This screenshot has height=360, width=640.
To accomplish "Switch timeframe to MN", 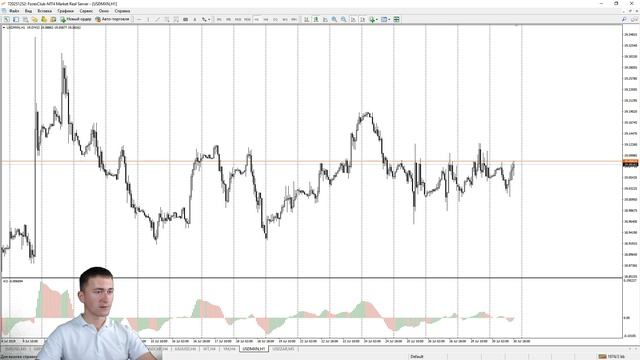I will 294,19.
